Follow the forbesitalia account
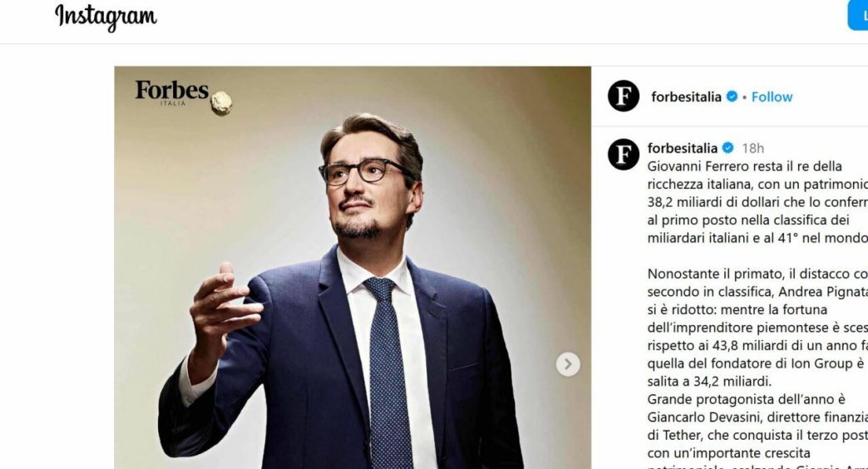 [772, 97]
